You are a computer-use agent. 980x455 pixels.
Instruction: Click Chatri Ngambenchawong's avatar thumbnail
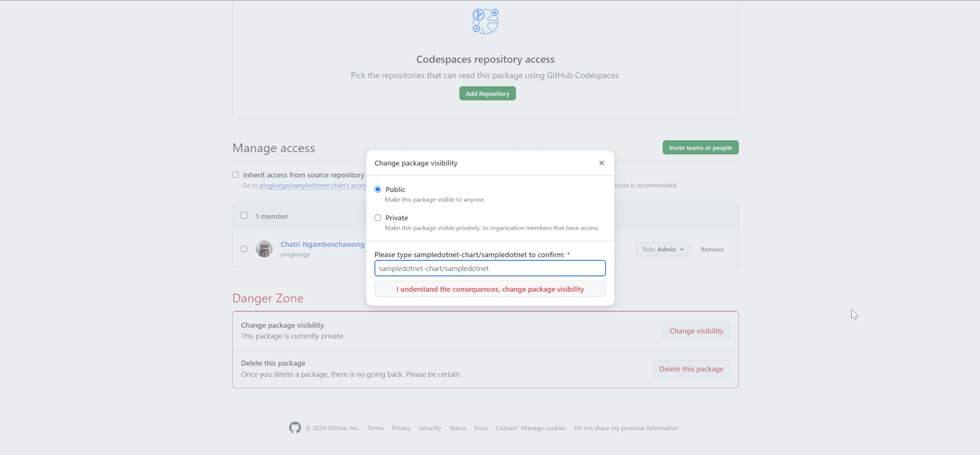coord(264,249)
